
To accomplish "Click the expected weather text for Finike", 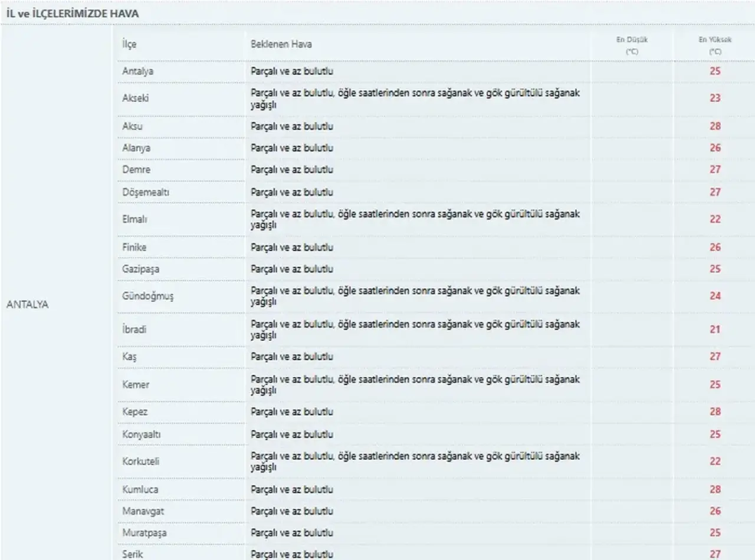I will (x=291, y=248).
